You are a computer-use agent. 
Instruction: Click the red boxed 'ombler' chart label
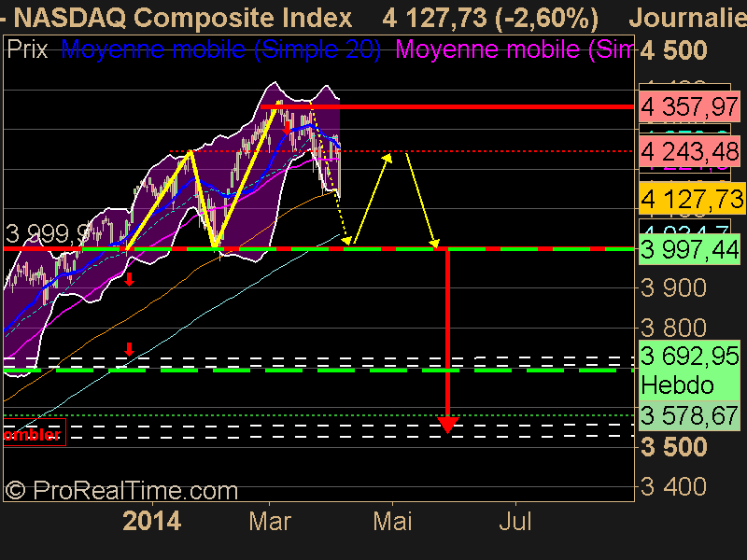point(34,434)
